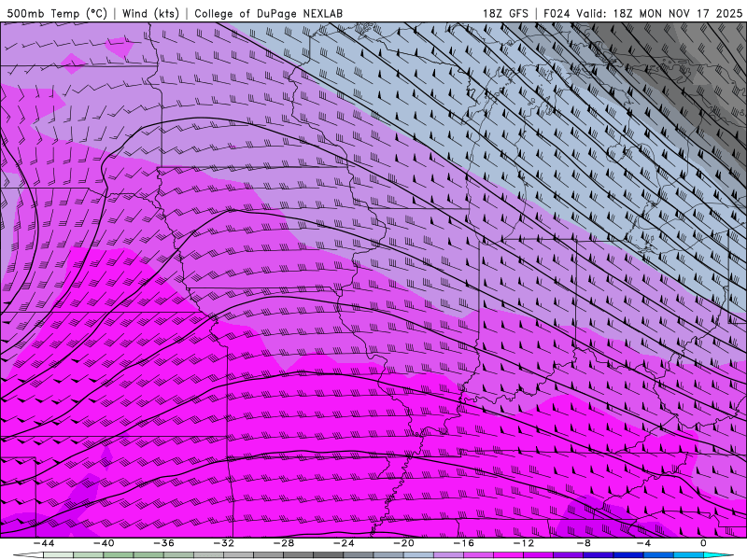The image size is (747, 560).
Task: Click the -16 color scale label
Action: click(x=463, y=543)
